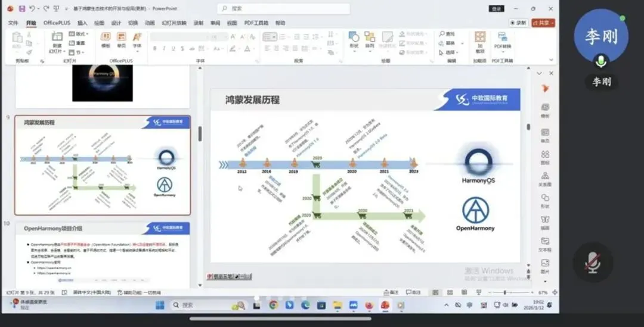
Task: Click the 67% zoom level
Action: click(x=543, y=292)
